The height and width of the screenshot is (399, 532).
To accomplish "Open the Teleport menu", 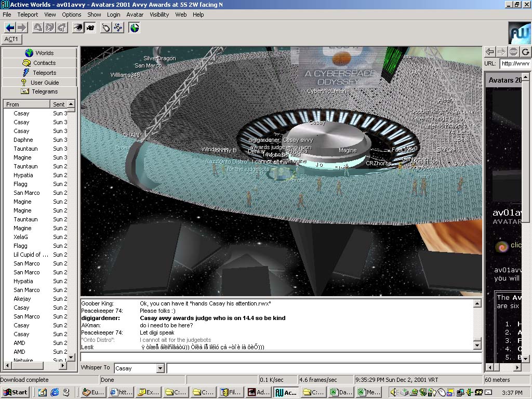I will (x=28, y=15).
